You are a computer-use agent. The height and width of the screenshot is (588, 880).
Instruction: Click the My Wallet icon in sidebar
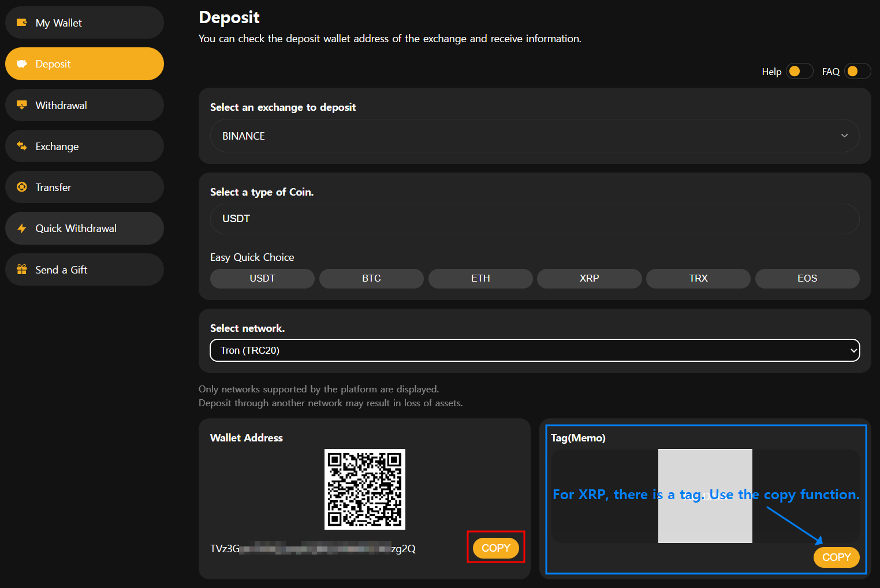(22, 23)
